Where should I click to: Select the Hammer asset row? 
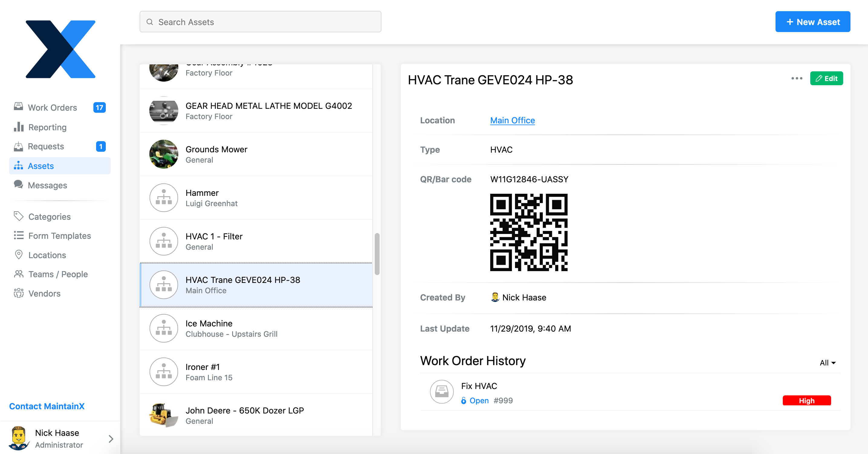256,197
